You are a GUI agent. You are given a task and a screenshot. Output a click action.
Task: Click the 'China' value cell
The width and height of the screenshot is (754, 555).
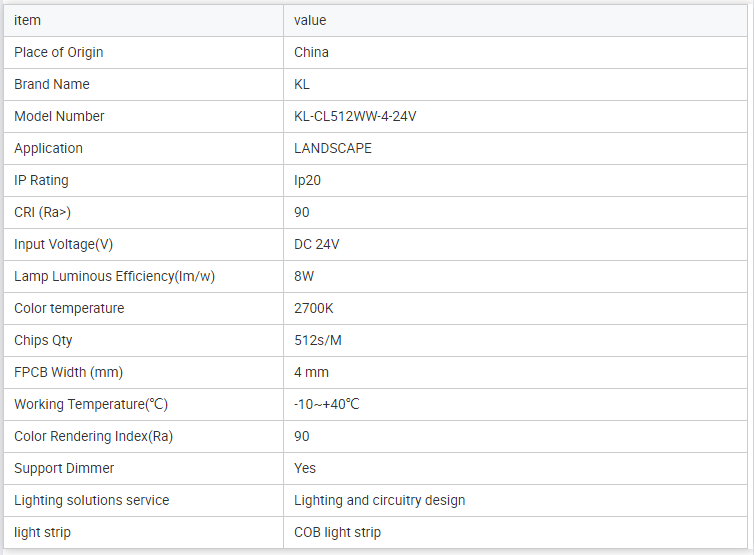311,52
